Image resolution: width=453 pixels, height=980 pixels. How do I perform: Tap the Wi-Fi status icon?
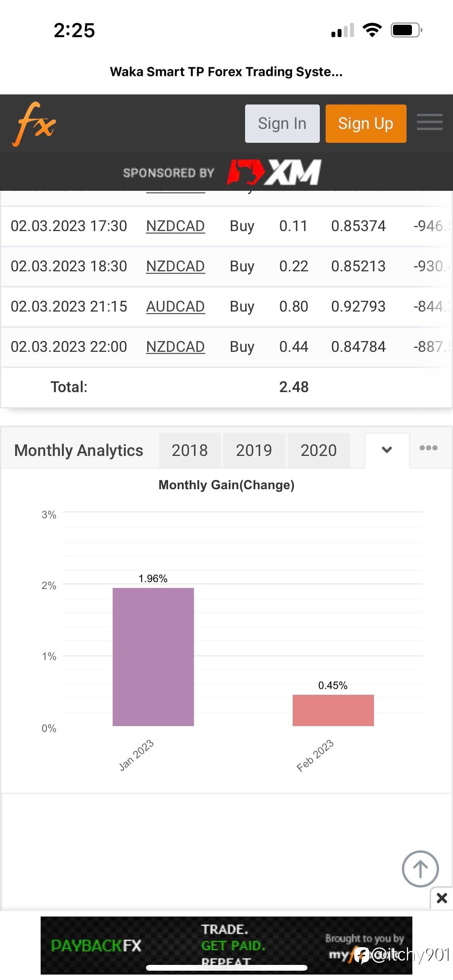pos(372,30)
